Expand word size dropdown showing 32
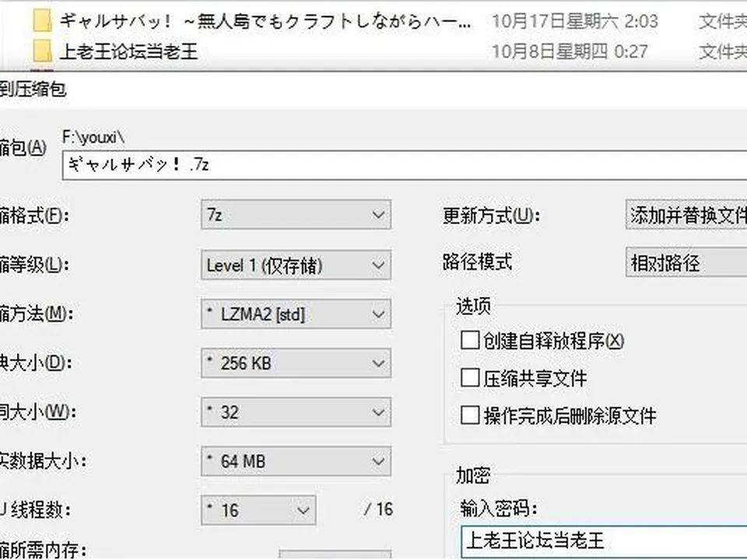Screen dimensions: 747x560 [x=296, y=412]
